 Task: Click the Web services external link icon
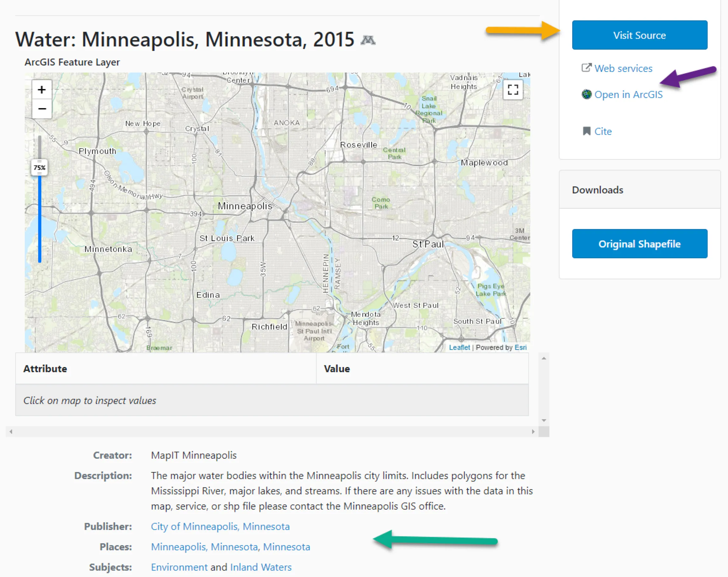pos(587,68)
